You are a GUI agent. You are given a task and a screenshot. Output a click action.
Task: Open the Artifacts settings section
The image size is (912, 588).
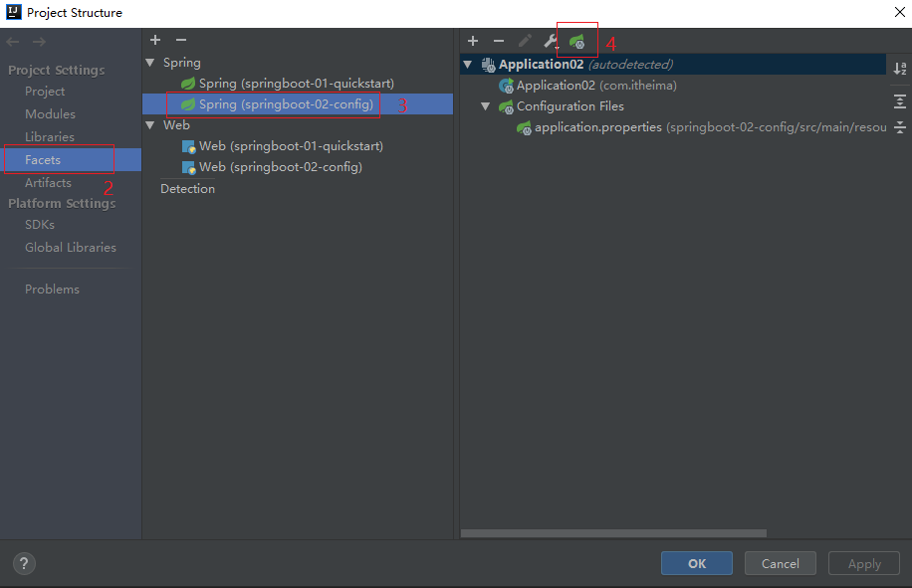click(x=48, y=183)
